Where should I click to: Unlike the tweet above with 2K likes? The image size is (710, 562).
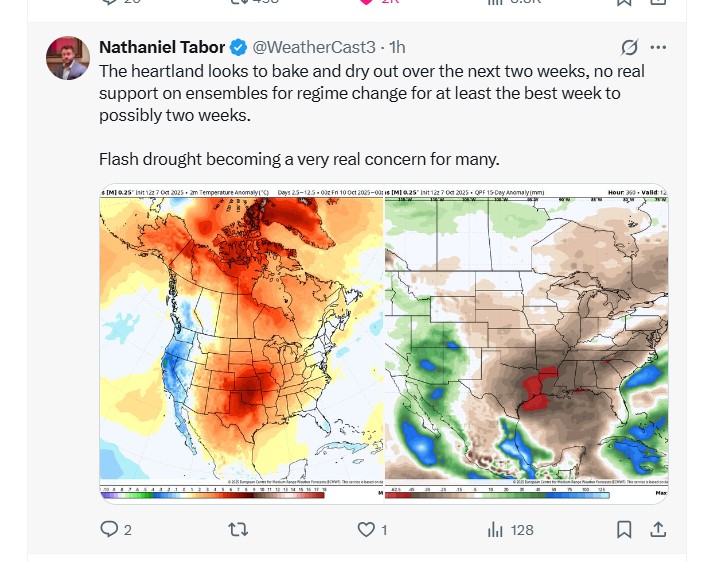coord(366,2)
